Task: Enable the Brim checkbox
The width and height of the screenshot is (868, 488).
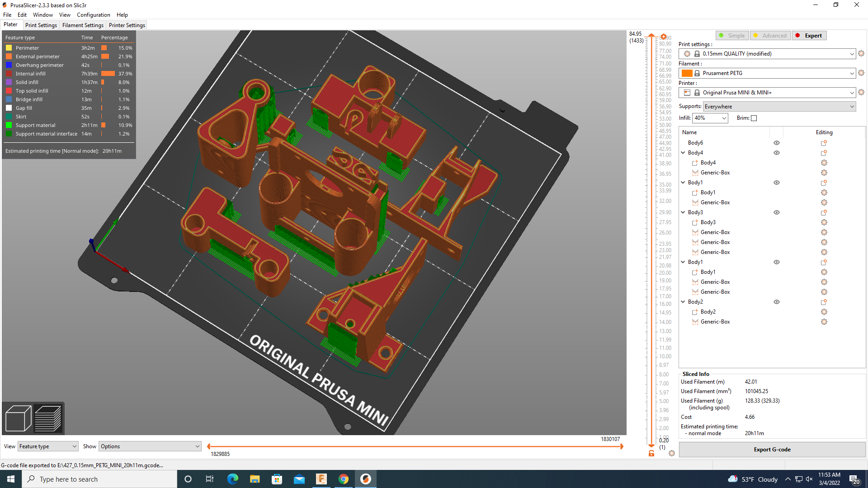Action: (x=754, y=118)
